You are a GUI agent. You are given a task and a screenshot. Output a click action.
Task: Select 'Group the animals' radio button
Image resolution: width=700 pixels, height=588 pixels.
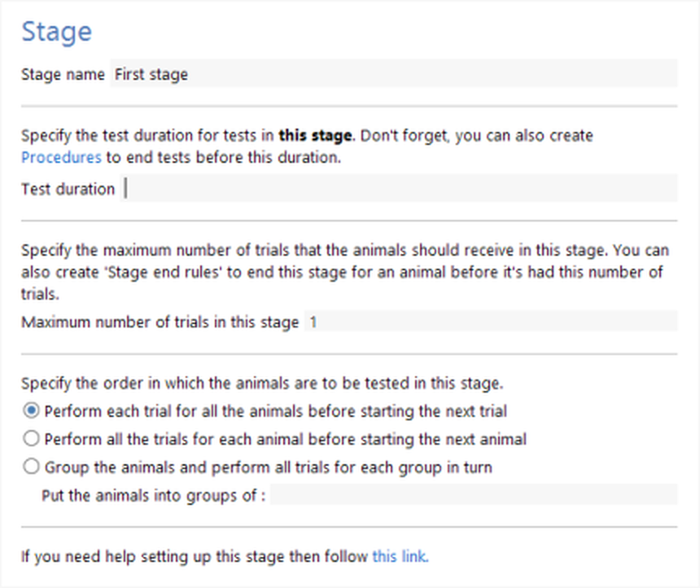[31, 467]
